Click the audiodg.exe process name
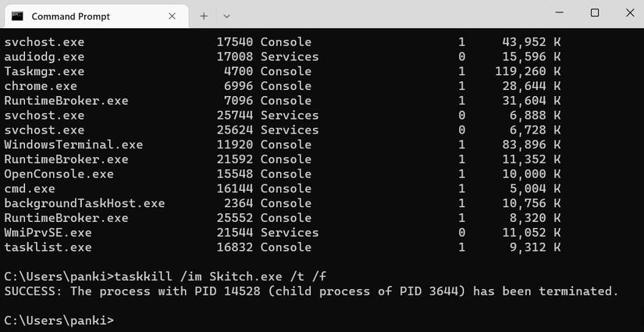 pos(44,56)
